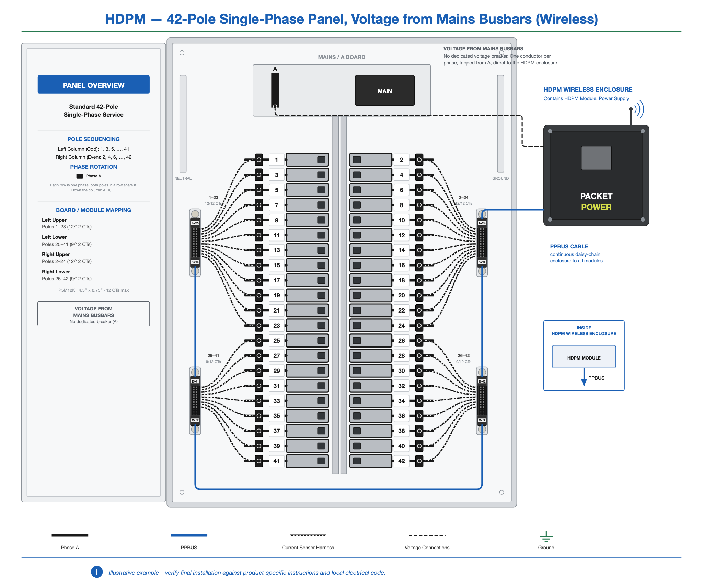The width and height of the screenshot is (703, 588).
Task: Click the VOLTAGE FROM MAINS BUSBARS sidebar box
Action: tap(93, 314)
